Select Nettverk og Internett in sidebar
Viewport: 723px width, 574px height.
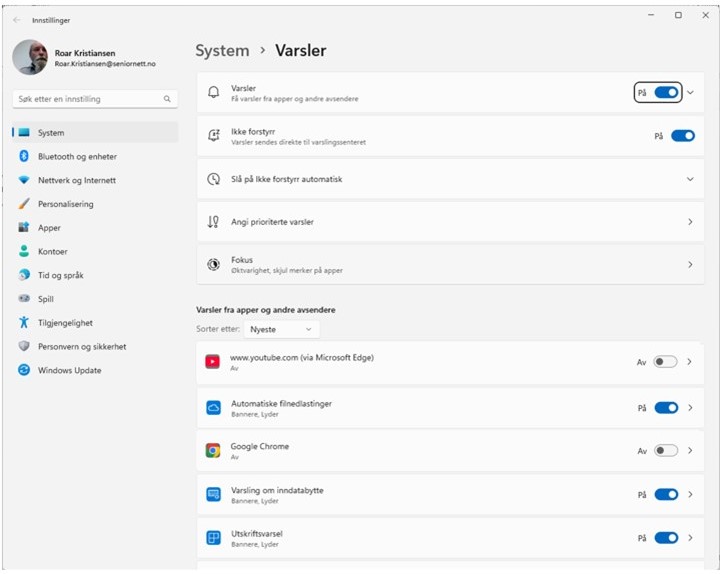click(77, 180)
